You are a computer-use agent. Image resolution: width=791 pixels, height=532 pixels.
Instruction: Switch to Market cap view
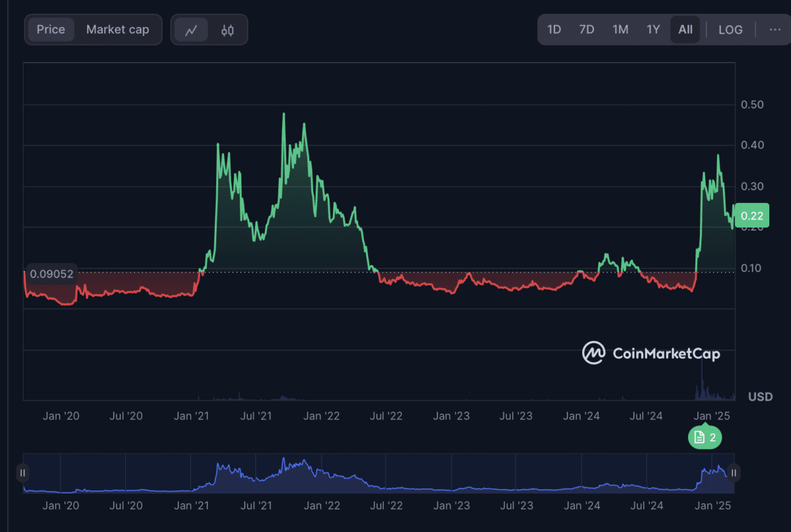point(117,29)
